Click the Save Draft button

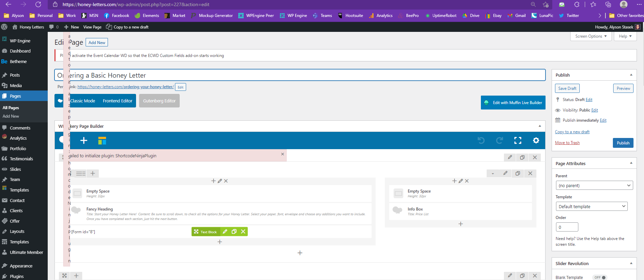(x=567, y=88)
